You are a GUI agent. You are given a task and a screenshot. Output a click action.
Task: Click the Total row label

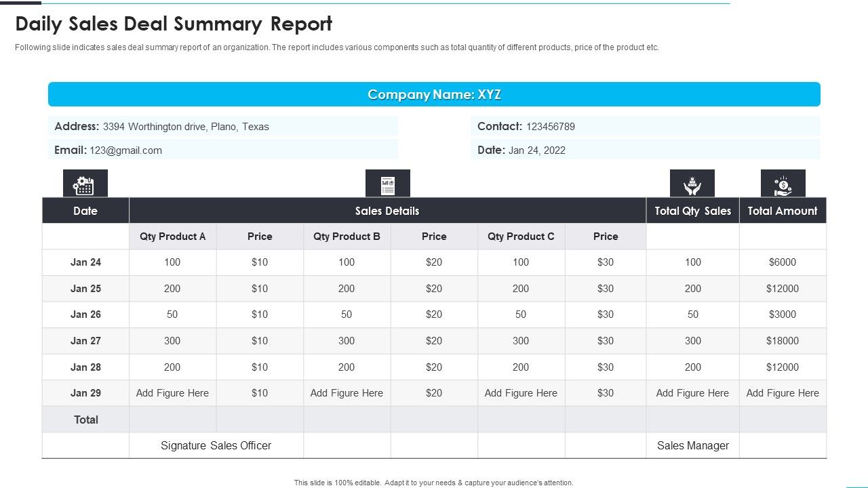(x=85, y=420)
